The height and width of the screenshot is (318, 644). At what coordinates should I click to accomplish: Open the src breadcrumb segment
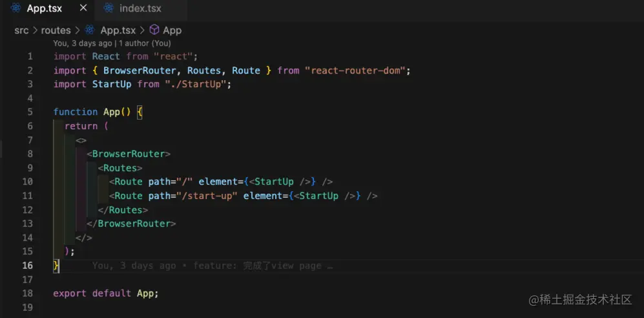pos(21,30)
